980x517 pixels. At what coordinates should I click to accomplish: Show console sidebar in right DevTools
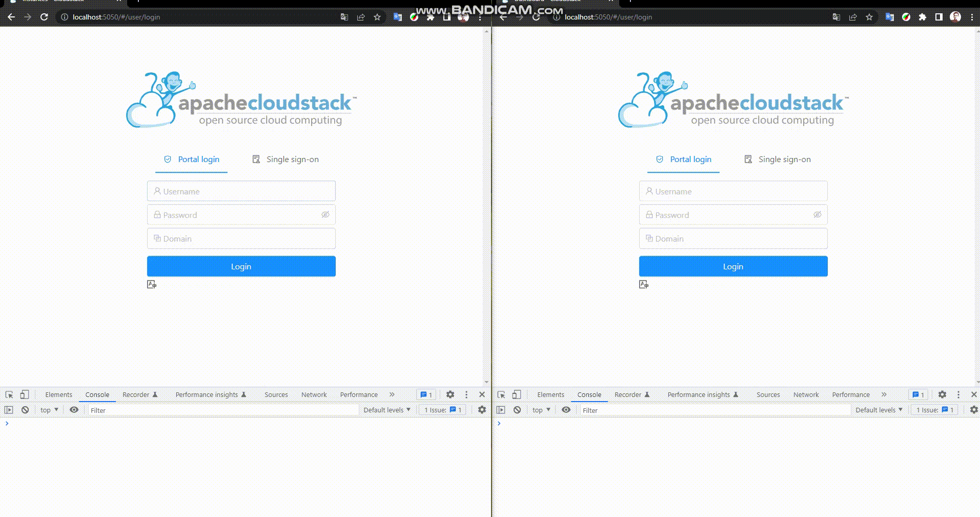click(x=501, y=410)
